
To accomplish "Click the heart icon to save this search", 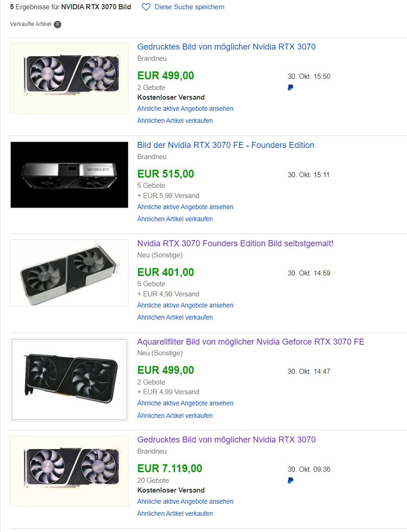I will point(146,7).
